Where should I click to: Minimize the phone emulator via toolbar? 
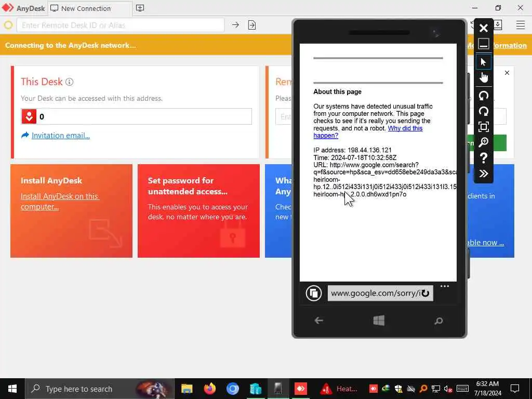[484, 44]
